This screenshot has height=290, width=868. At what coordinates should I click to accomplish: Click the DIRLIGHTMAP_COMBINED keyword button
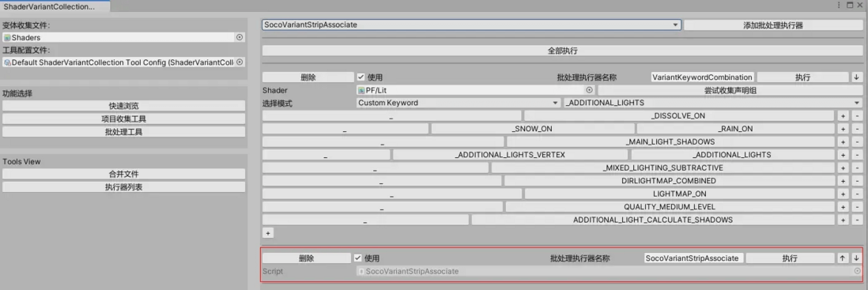(670, 181)
